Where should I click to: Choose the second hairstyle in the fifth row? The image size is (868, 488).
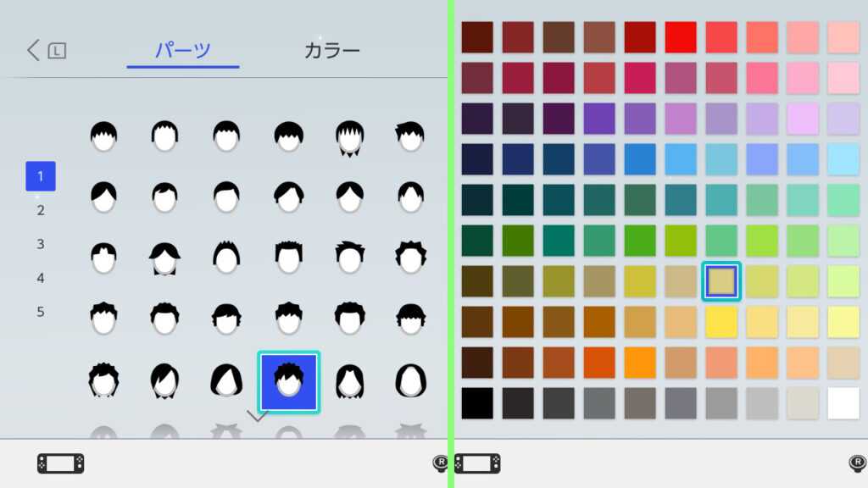click(165, 380)
